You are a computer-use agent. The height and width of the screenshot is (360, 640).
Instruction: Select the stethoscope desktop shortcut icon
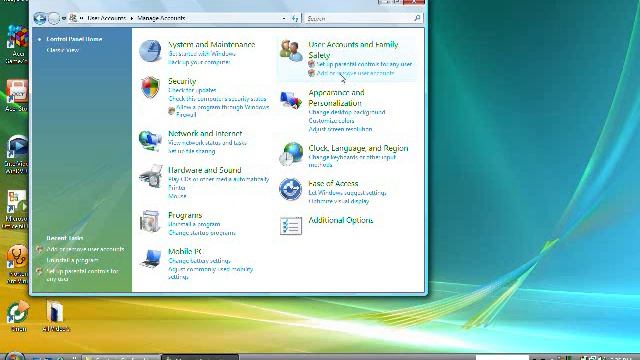click(x=17, y=263)
